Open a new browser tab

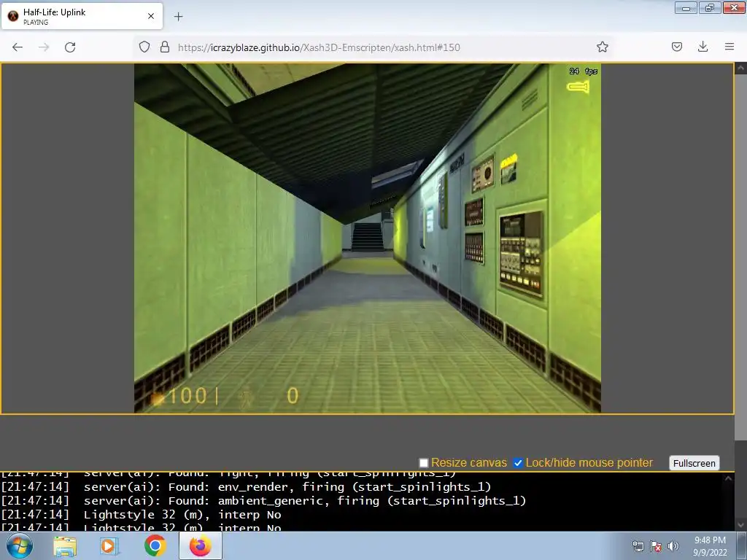(x=178, y=17)
